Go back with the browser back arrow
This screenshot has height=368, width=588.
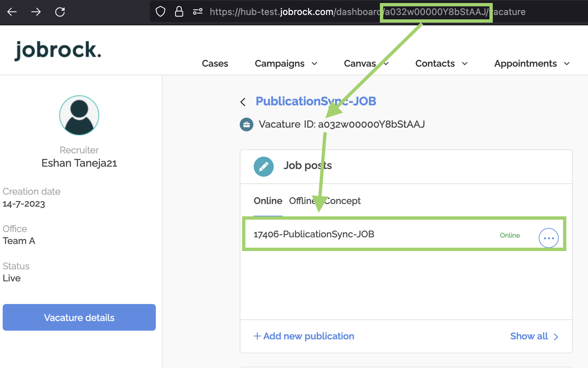tap(12, 12)
